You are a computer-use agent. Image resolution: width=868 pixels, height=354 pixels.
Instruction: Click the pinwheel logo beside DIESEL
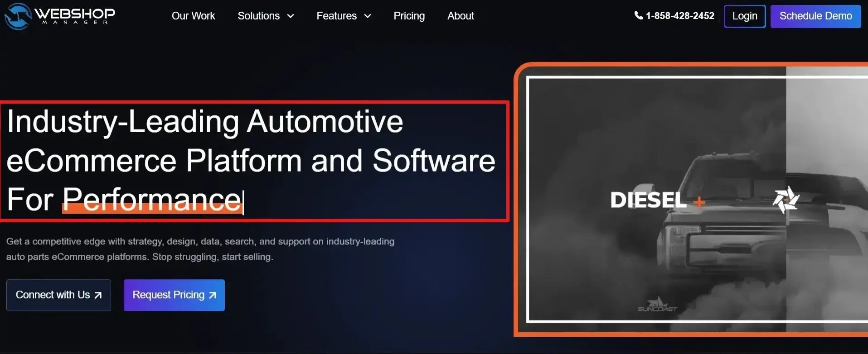tap(786, 200)
